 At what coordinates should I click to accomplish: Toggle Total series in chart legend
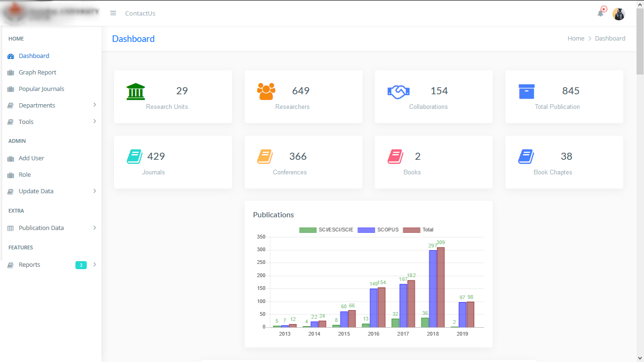pyautogui.click(x=420, y=230)
